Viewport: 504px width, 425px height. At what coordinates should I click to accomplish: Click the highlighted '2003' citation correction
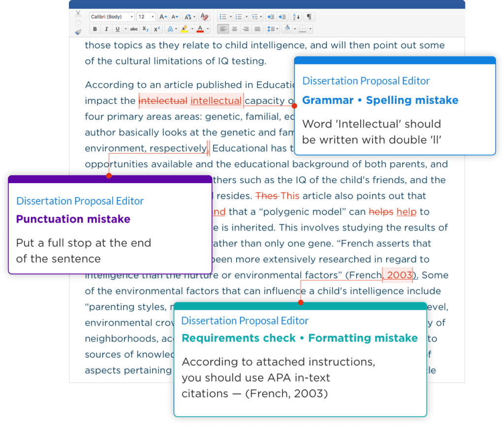pos(399,275)
